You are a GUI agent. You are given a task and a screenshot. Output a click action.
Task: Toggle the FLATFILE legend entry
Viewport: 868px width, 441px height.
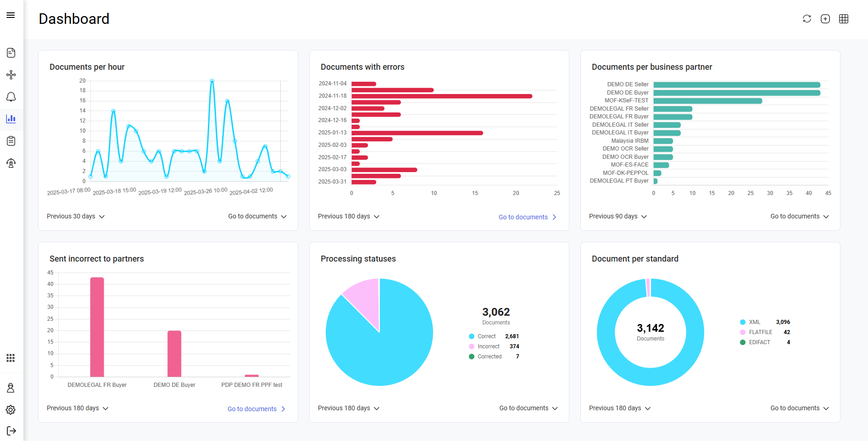[x=760, y=332]
